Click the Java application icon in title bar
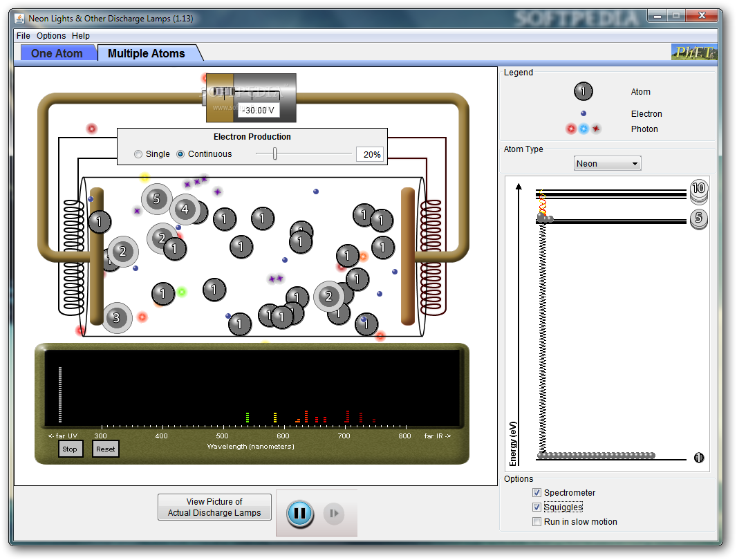Viewport: 737px width, 560px height. [19, 19]
